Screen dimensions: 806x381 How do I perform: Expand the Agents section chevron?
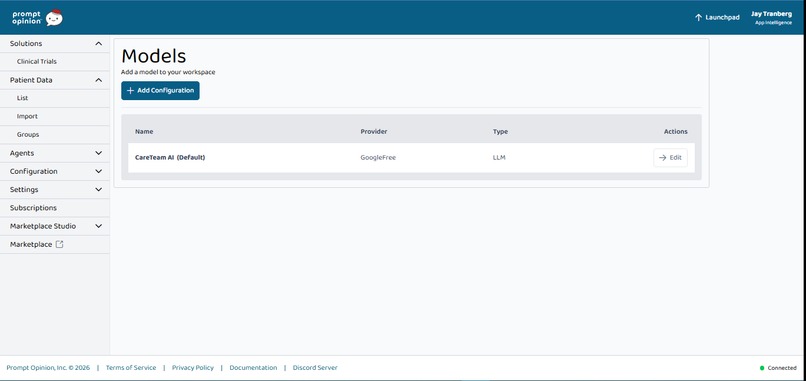point(99,153)
